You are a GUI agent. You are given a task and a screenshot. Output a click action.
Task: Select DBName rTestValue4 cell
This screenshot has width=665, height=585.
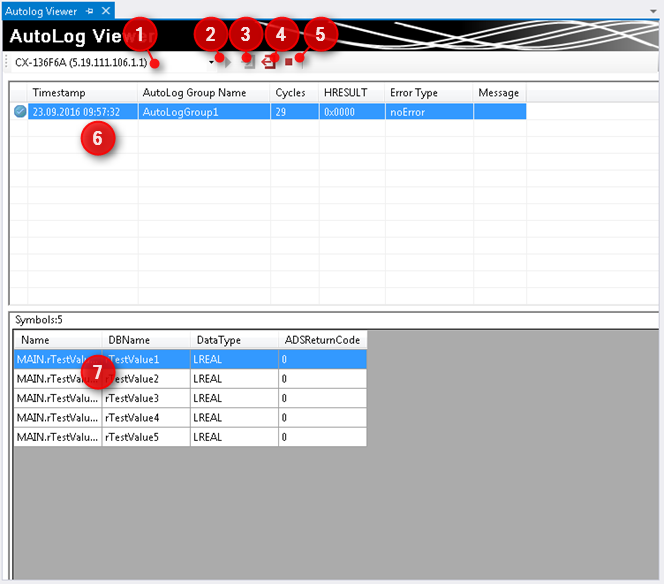click(x=146, y=417)
